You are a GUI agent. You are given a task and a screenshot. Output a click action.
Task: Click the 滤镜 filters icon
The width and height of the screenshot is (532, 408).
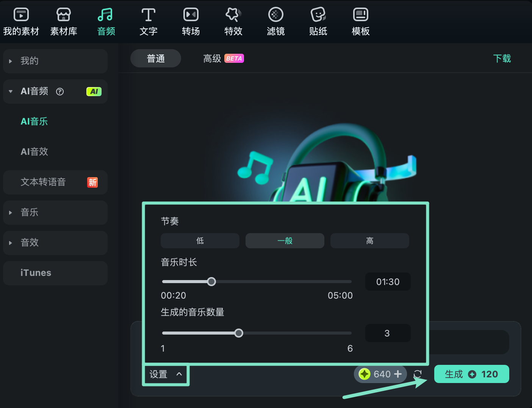click(276, 21)
